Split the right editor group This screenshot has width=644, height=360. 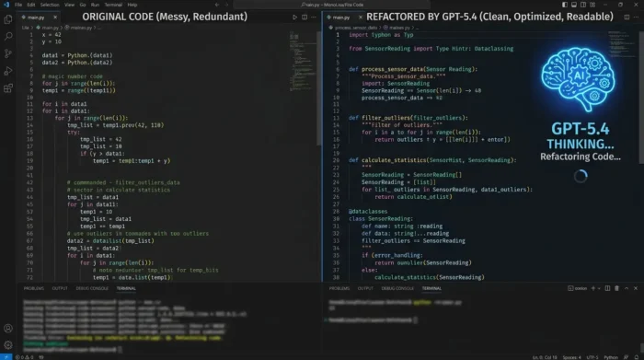627,17
